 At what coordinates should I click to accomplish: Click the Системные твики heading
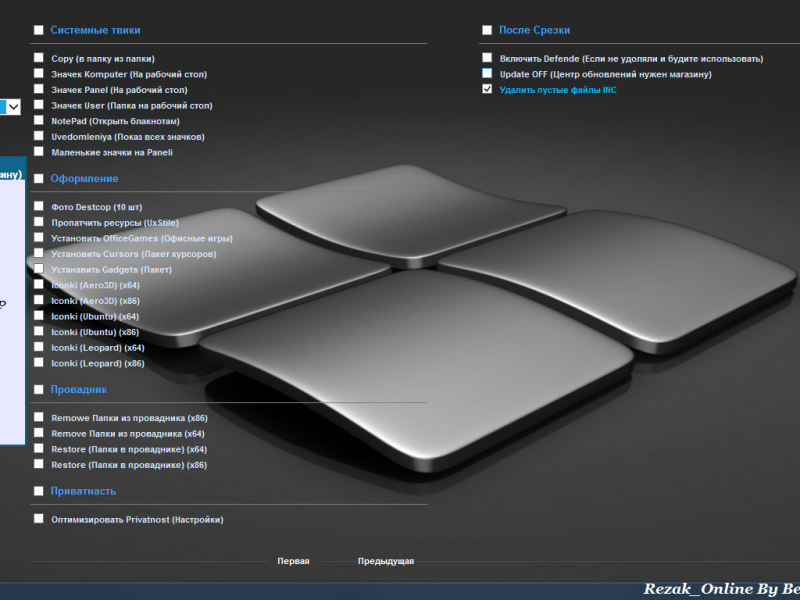point(95,30)
